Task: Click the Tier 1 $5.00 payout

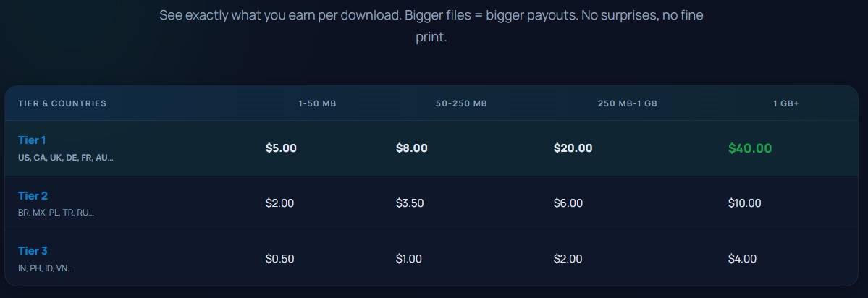Action: (x=281, y=148)
